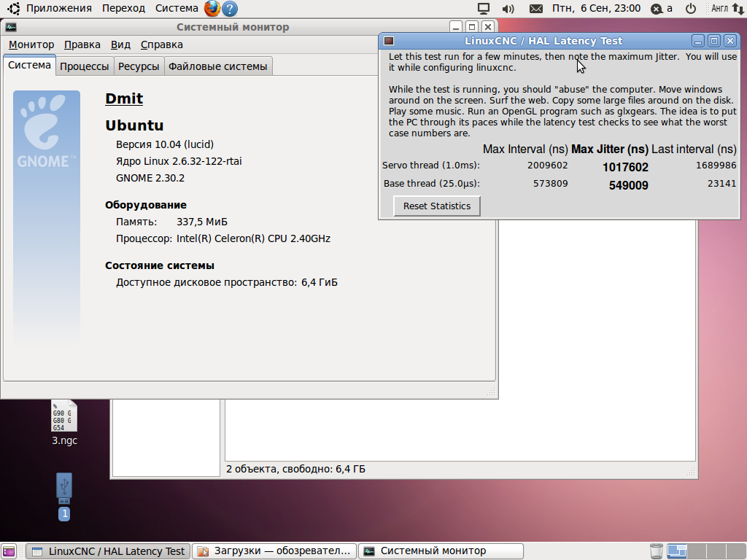Image resolution: width=747 pixels, height=560 pixels.
Task: Click the file browser status '2 объекта, свободно: 6,4 ГБ'
Action: click(x=295, y=469)
